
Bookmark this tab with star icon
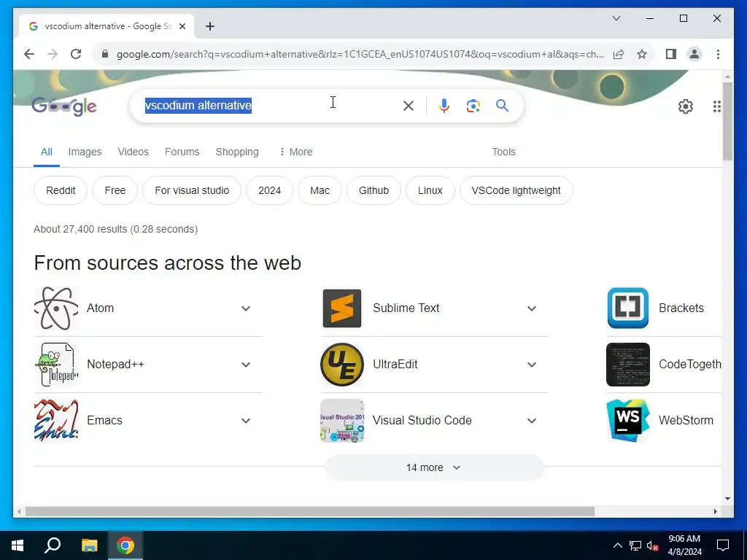pyautogui.click(x=642, y=54)
